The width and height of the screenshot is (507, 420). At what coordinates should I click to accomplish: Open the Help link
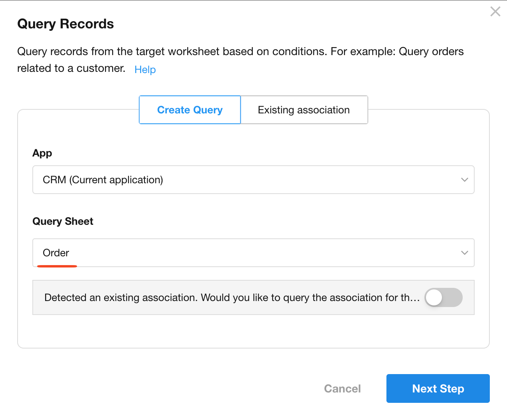[x=145, y=69]
